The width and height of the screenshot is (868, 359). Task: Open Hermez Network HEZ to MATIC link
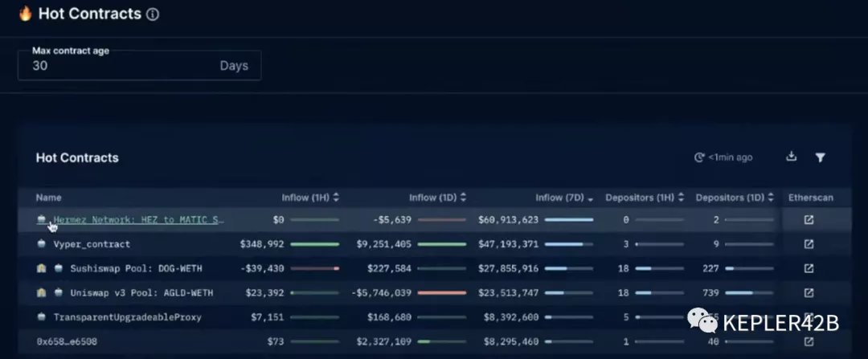pos(138,220)
